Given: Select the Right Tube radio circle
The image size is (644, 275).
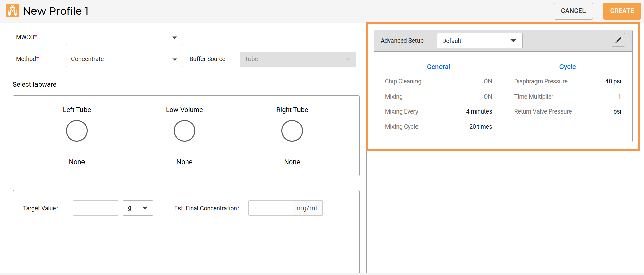Looking at the screenshot, I should [x=292, y=131].
